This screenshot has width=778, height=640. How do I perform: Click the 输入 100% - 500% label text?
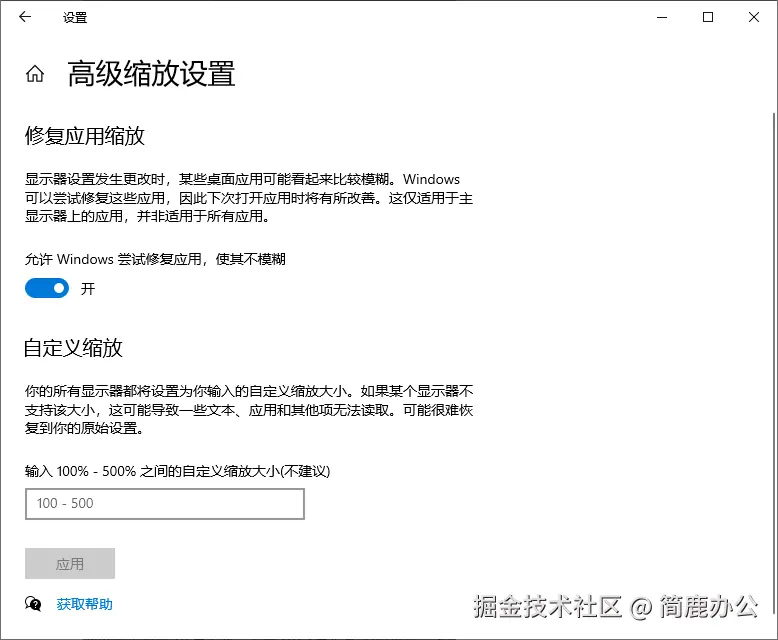click(178, 471)
